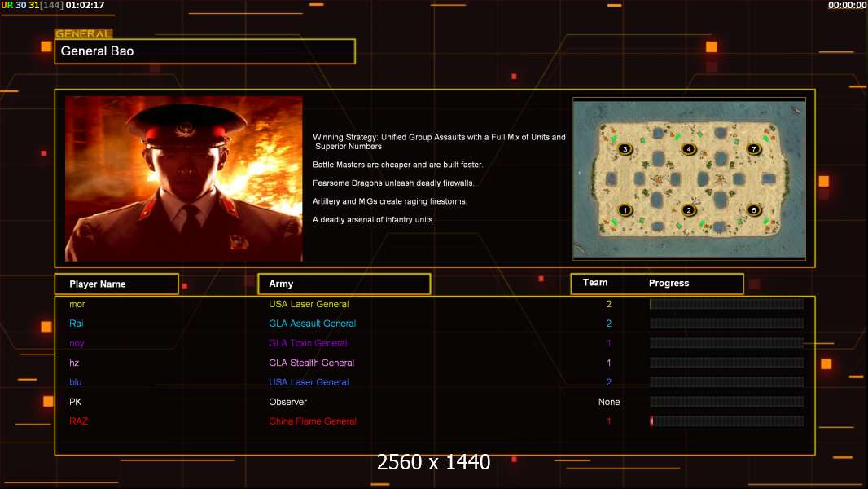The height and width of the screenshot is (489, 868).
Task: Click the Player Name column header
Action: click(x=116, y=284)
